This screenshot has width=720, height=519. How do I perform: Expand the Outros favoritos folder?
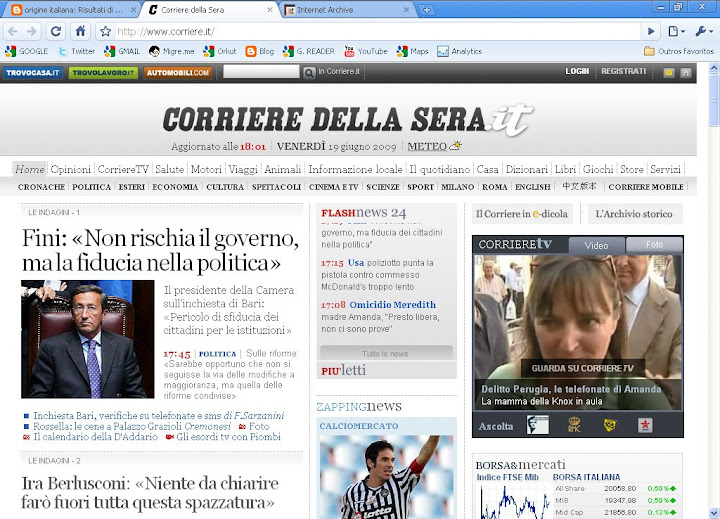(x=679, y=51)
